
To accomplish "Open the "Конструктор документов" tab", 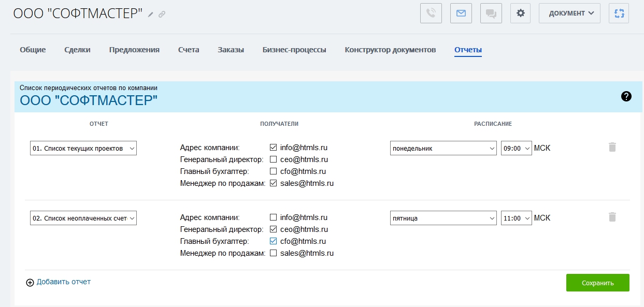I will [390, 50].
